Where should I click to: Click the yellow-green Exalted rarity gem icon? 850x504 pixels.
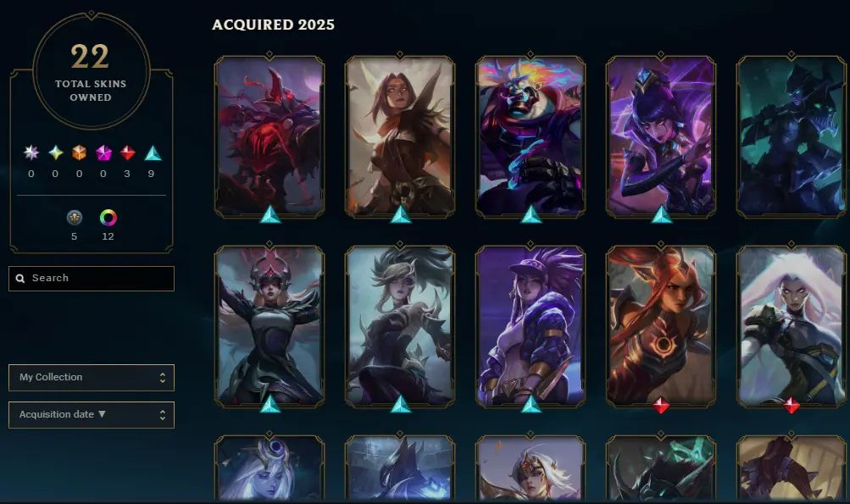coord(55,153)
